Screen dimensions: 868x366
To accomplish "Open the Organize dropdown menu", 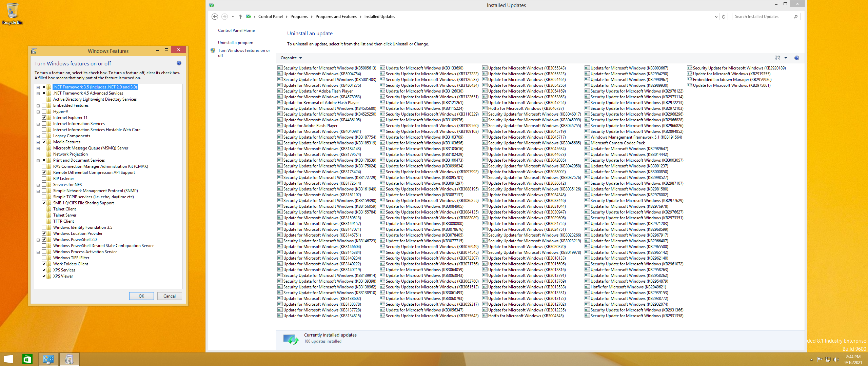I will pyautogui.click(x=291, y=58).
